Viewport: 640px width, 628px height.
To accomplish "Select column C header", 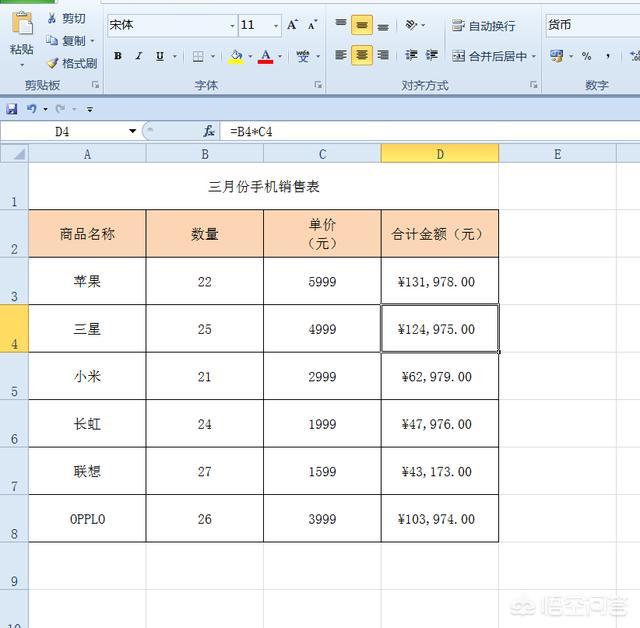I will [322, 154].
